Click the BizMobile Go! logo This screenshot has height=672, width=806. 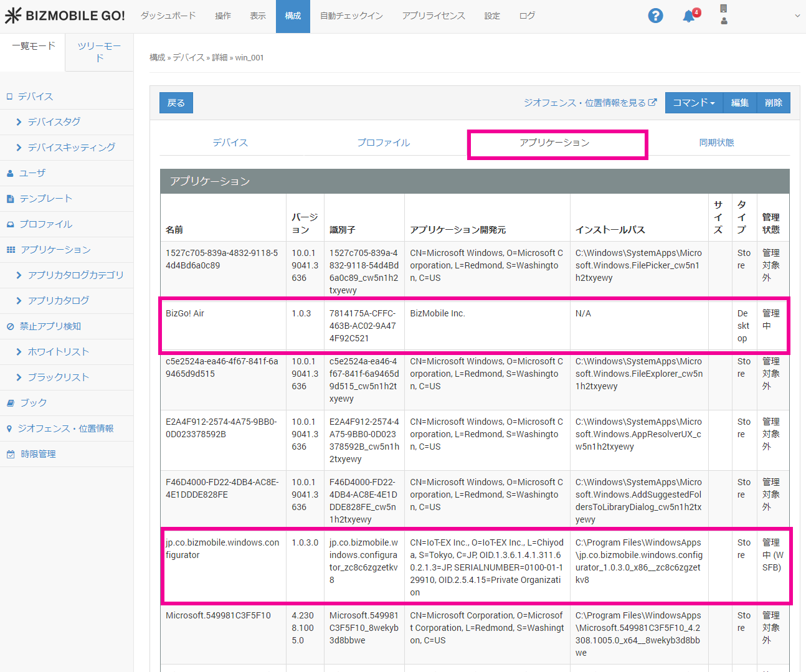pyautogui.click(x=65, y=16)
